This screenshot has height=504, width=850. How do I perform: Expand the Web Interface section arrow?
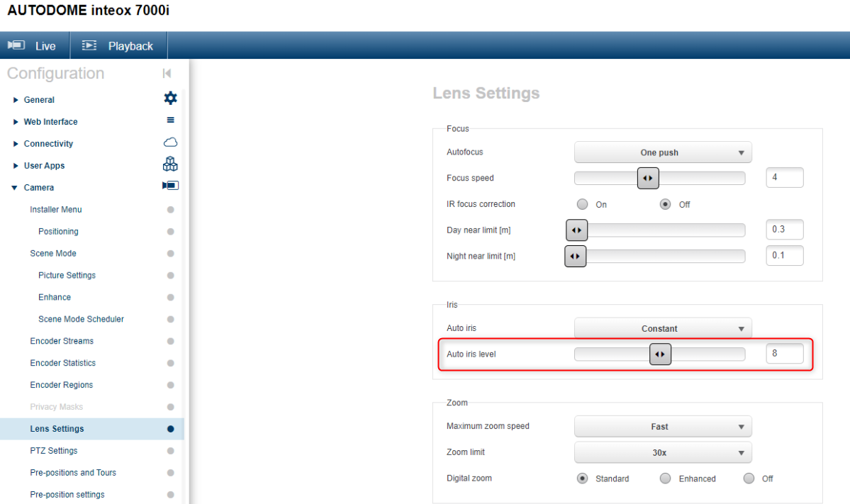[15, 122]
